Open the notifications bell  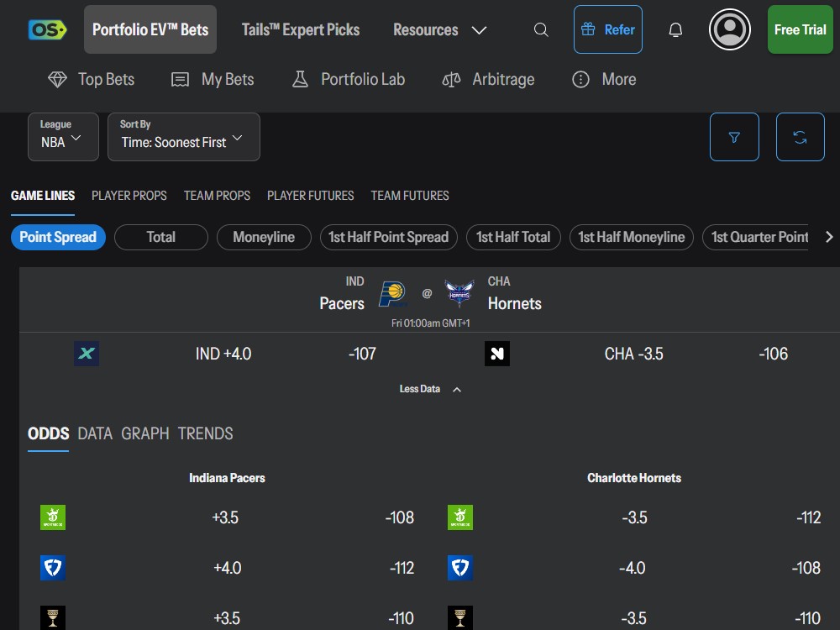[x=675, y=29]
